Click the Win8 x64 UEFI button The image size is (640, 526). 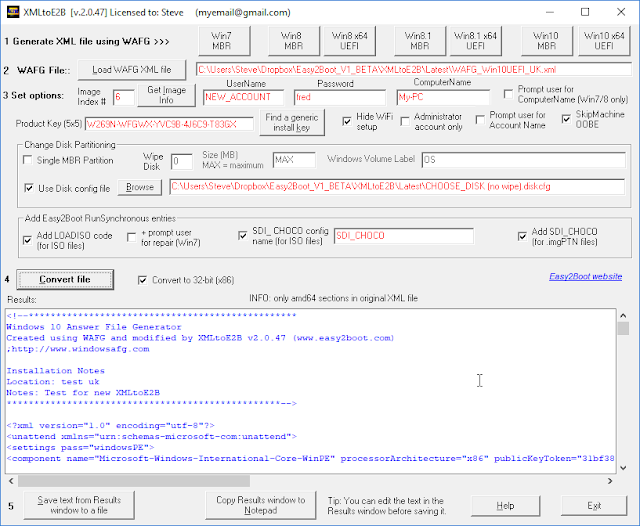349,41
